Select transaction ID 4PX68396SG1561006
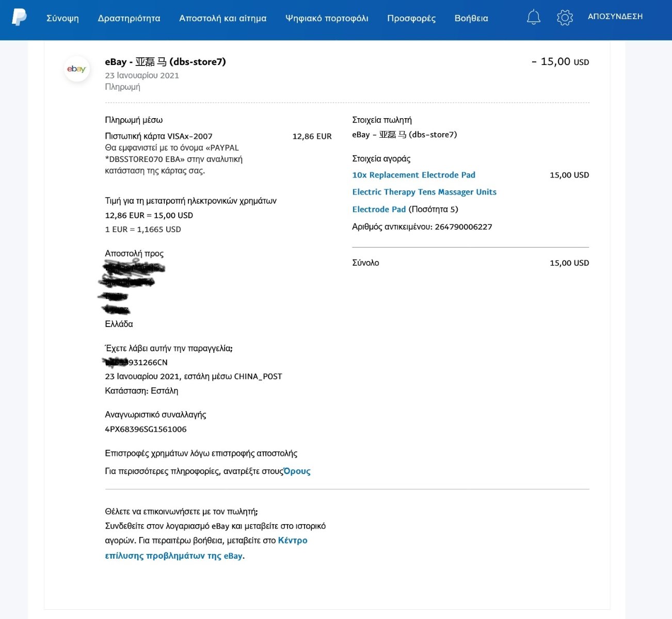The height and width of the screenshot is (619, 672). [146, 429]
